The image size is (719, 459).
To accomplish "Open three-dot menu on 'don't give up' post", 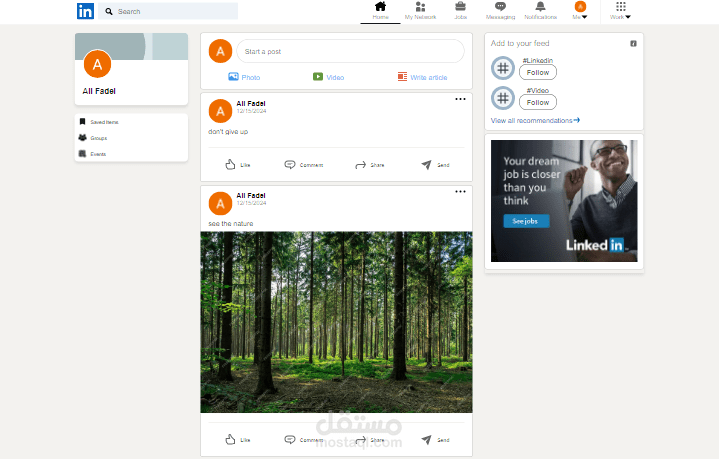I will [460, 99].
